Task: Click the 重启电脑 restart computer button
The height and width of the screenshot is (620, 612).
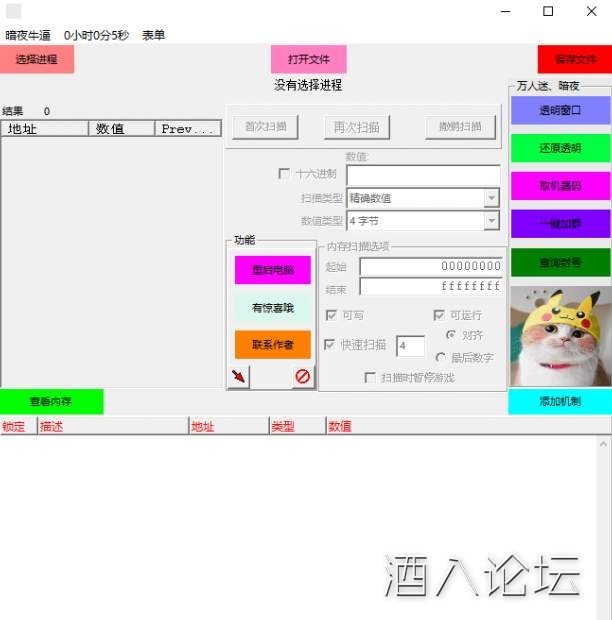Action: [x=273, y=270]
